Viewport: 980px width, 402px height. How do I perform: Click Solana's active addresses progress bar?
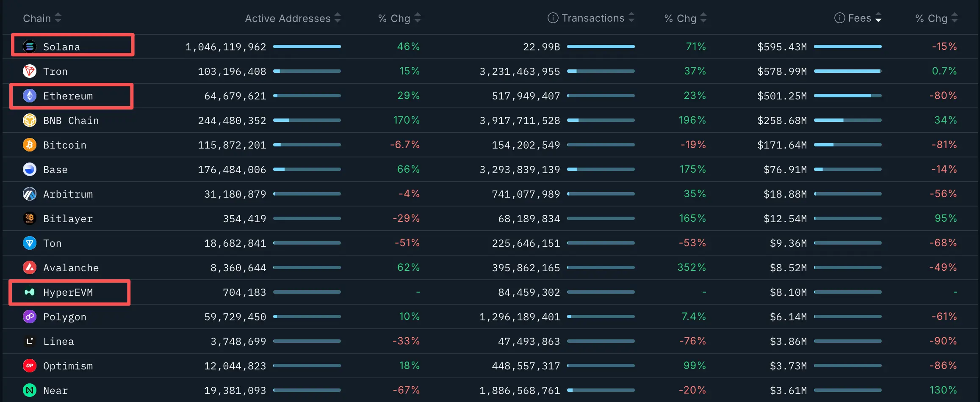pos(307,47)
